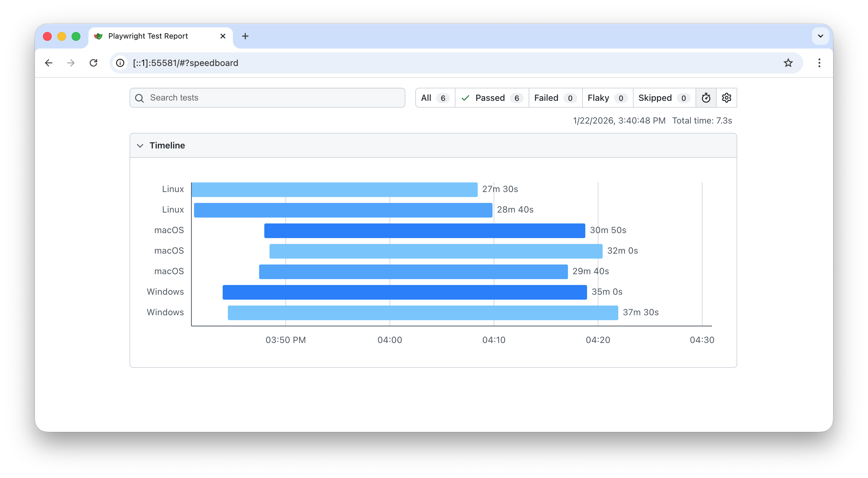Show All 6 tests
868x478 pixels.
point(435,98)
